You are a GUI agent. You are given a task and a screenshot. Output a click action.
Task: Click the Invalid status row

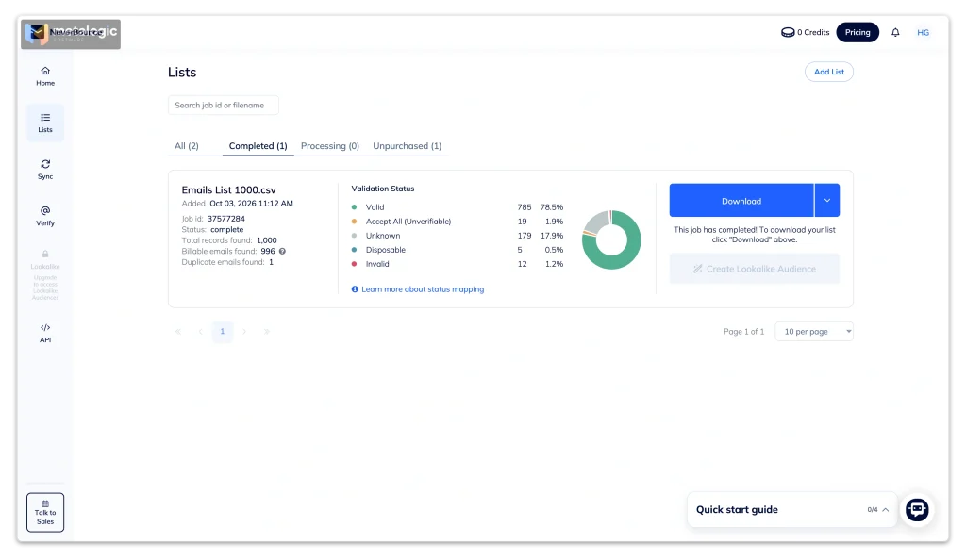[458, 264]
